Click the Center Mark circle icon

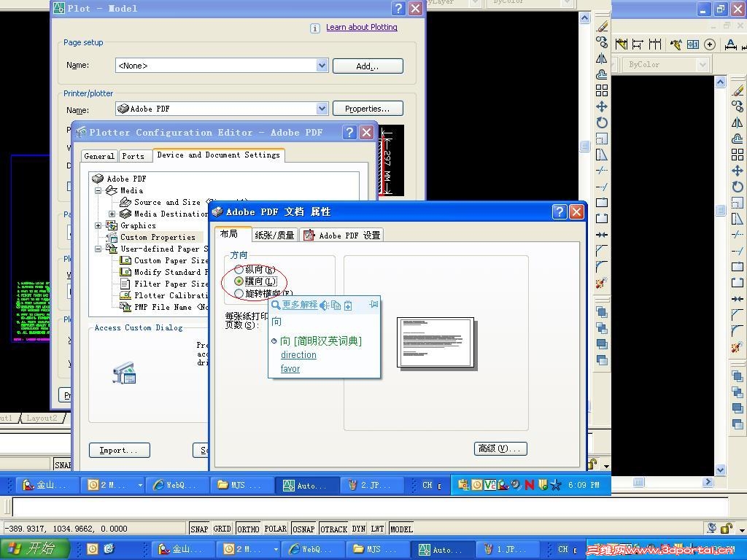point(709,44)
